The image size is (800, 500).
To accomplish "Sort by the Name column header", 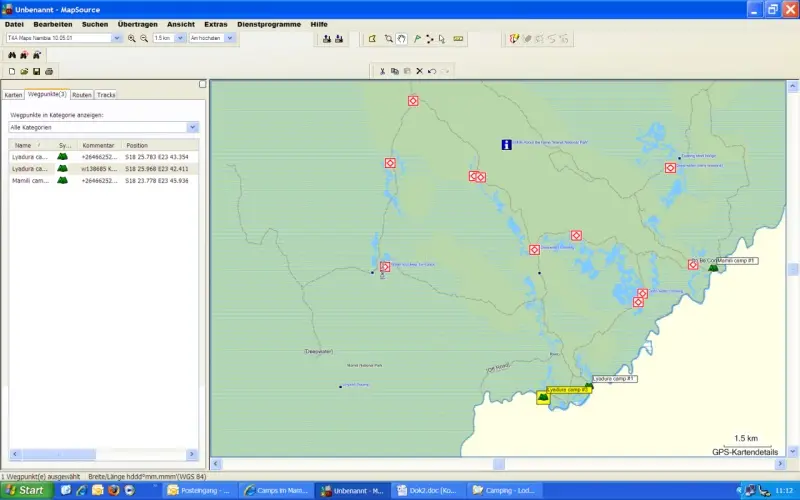I will click(x=32, y=145).
